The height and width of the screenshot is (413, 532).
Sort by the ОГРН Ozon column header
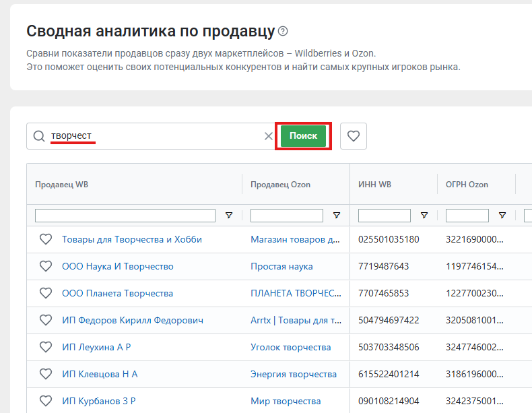tap(467, 185)
